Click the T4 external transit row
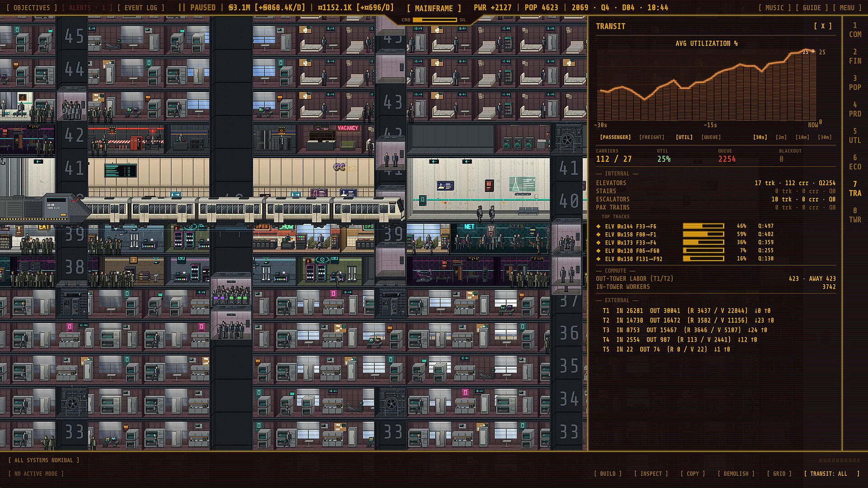 (679, 340)
